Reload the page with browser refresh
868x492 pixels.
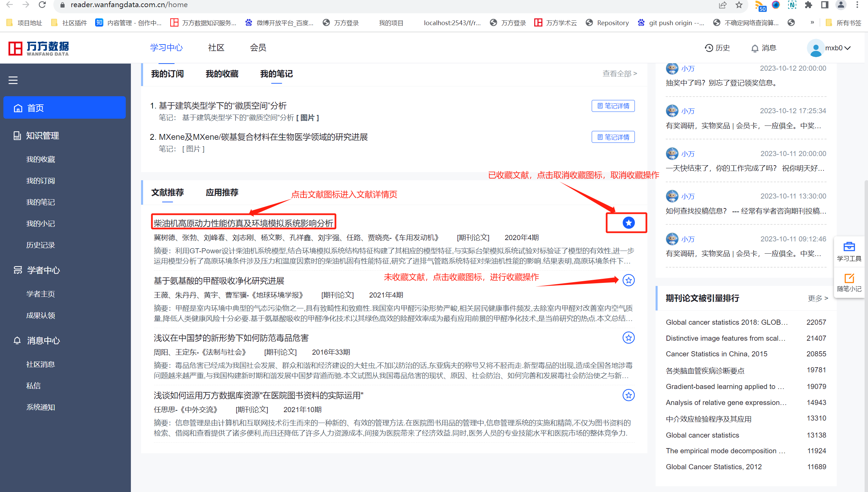[42, 5]
